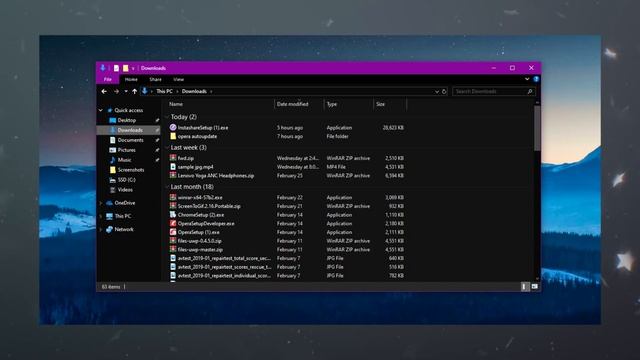Screen dimensions: 640x360
Task: Click the Properties quick access toolbar icon
Action: [116, 68]
